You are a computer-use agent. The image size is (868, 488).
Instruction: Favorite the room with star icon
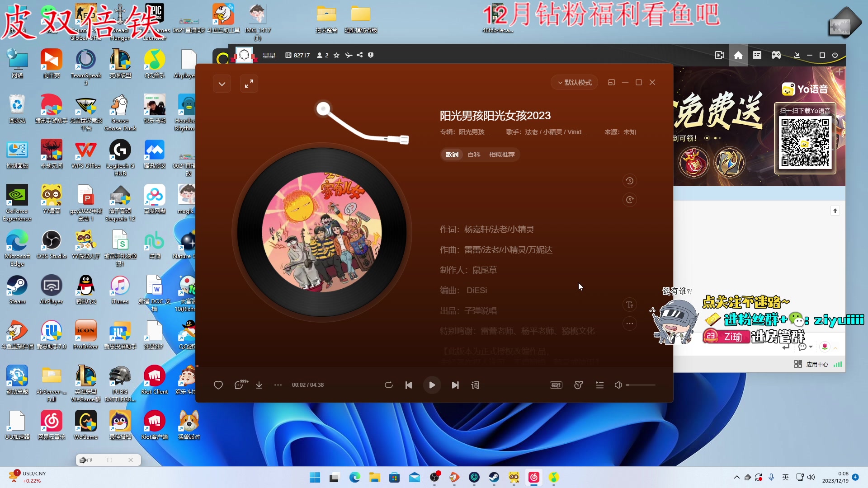[336, 55]
